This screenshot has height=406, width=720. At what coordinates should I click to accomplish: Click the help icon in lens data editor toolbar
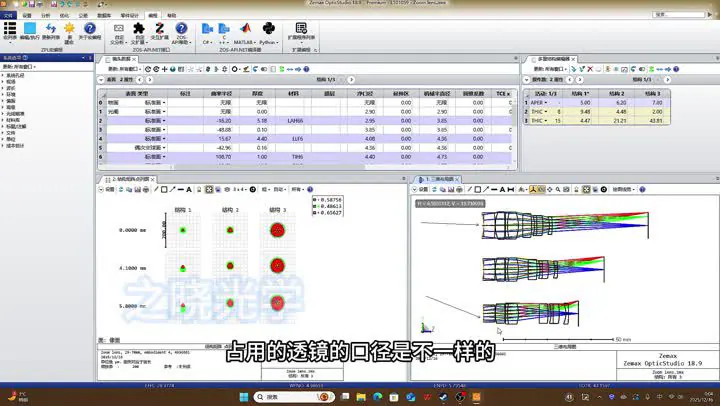click(x=306, y=69)
